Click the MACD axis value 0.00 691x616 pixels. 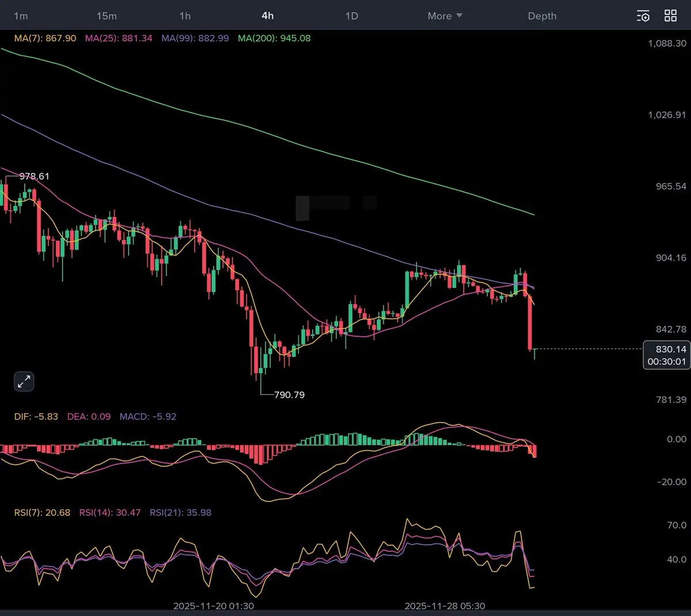pyautogui.click(x=677, y=439)
